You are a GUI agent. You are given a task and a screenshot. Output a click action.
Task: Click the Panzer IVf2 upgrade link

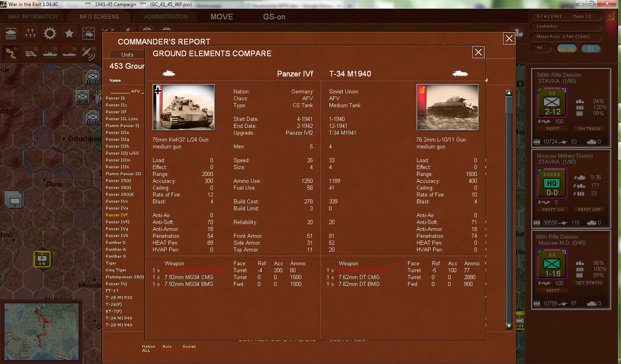[299, 133]
